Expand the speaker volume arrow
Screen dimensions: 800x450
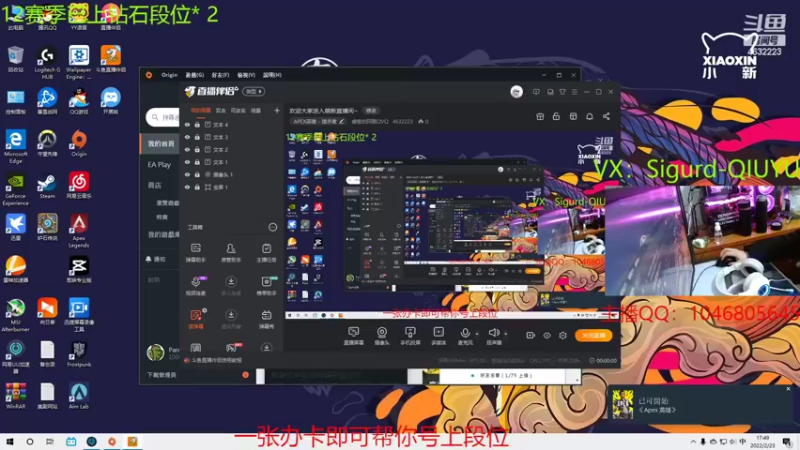click(x=506, y=334)
